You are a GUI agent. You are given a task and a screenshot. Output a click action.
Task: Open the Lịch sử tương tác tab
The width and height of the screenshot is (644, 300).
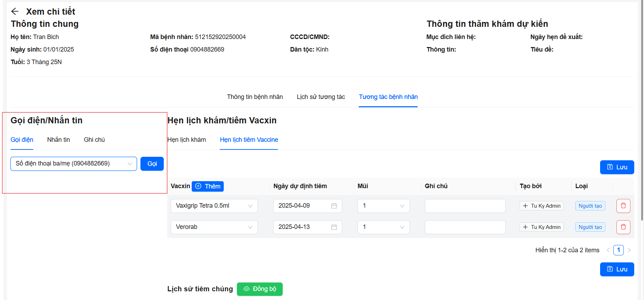click(x=321, y=97)
